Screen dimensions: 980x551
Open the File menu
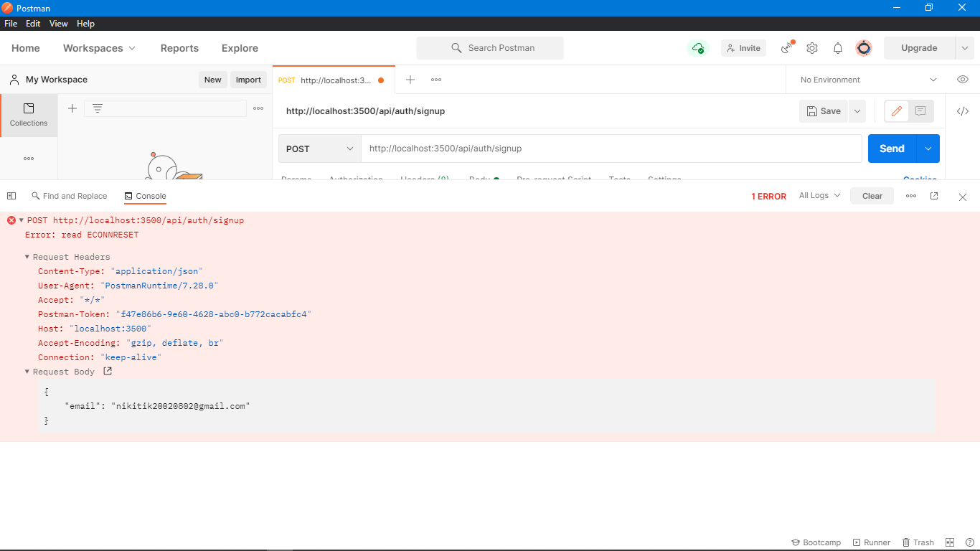point(11,24)
